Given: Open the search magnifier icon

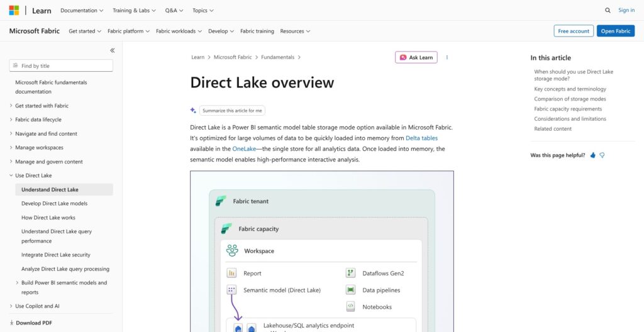Looking at the screenshot, I should (x=608, y=10).
